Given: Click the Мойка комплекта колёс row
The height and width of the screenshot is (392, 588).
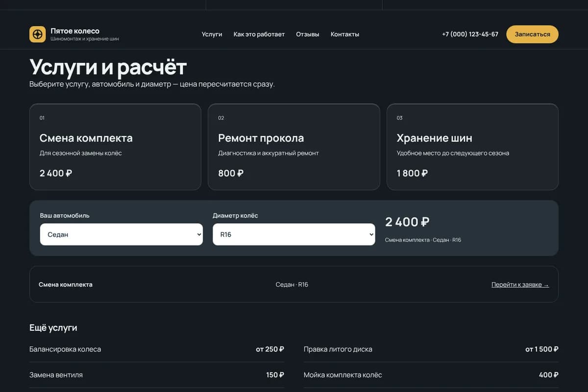Looking at the screenshot, I should pos(431,375).
